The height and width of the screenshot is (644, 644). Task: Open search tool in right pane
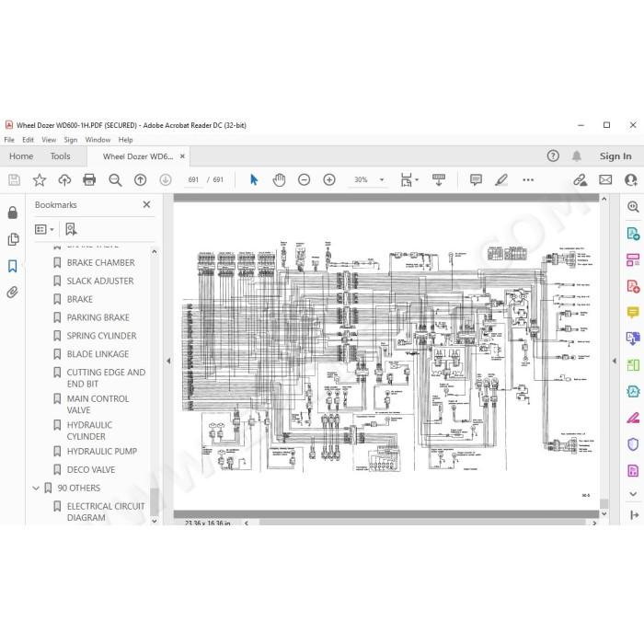(633, 207)
